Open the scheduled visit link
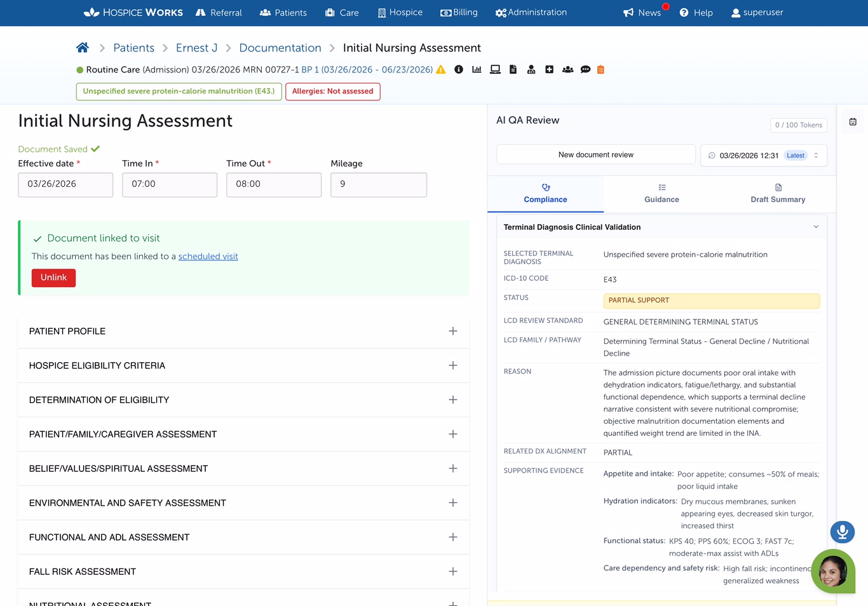Image resolution: width=868 pixels, height=606 pixels. click(208, 257)
